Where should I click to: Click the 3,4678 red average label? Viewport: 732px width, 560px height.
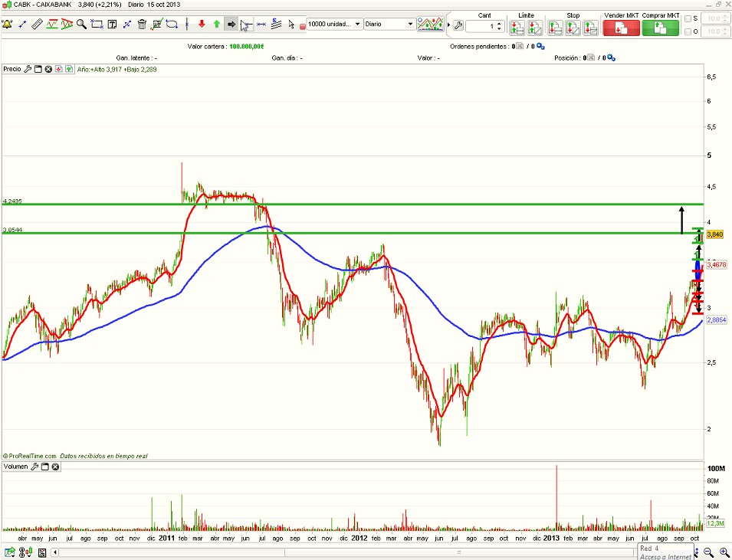(x=717, y=264)
